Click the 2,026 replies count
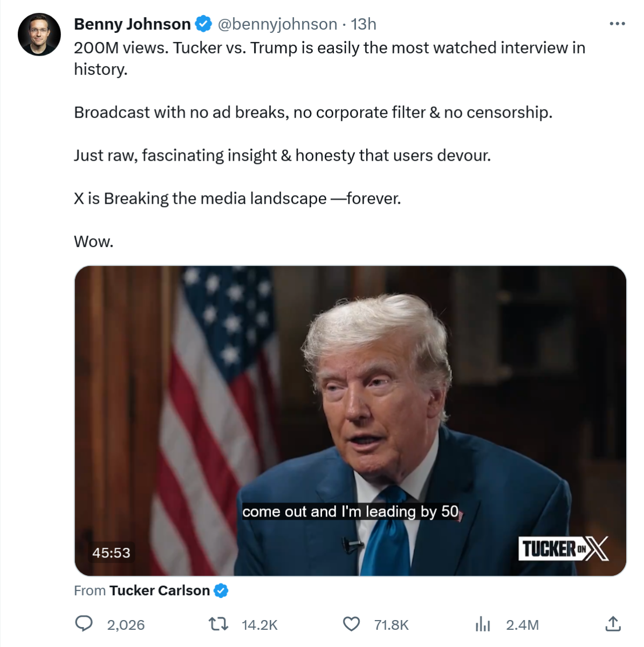This screenshot has height=647, width=644. [126, 625]
